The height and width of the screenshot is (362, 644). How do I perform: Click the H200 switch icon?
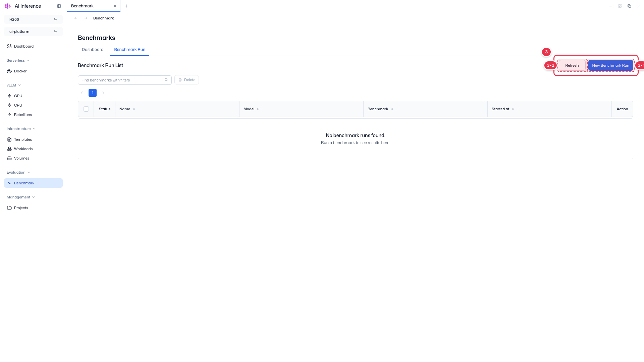[x=55, y=19]
